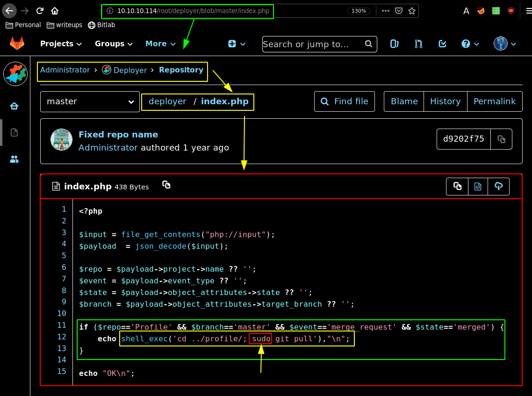Screen dimensions: 532x396
Task: Copy file path next to index.php
Action: pyautogui.click(x=166, y=185)
